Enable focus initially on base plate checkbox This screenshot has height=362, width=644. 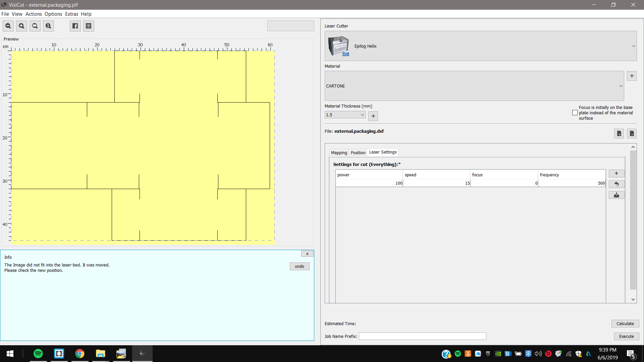coord(575,113)
